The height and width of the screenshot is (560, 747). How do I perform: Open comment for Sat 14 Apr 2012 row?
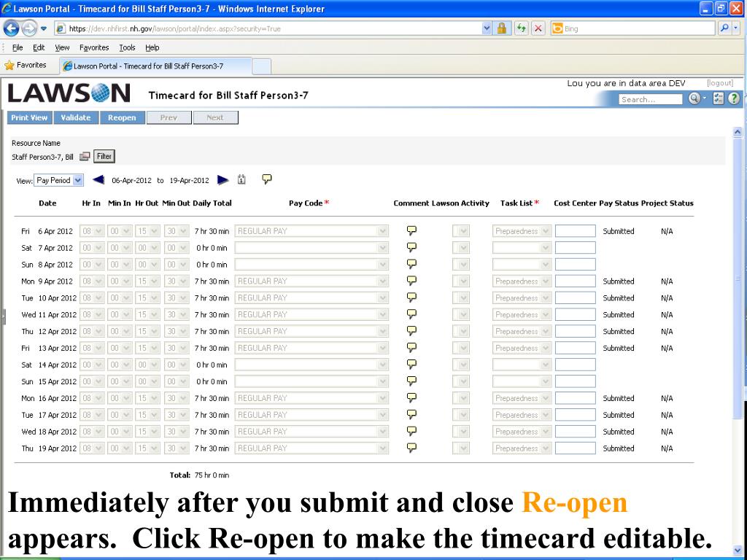coord(411,365)
